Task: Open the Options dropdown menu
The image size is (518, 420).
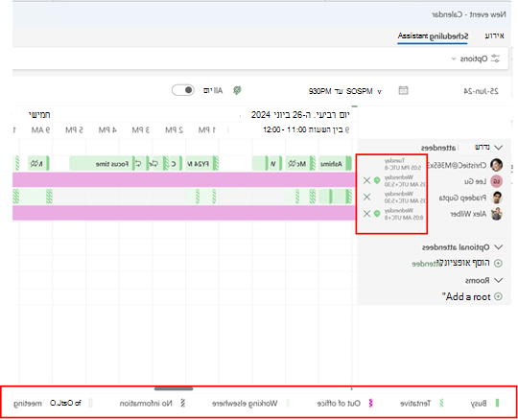Action: (478, 58)
